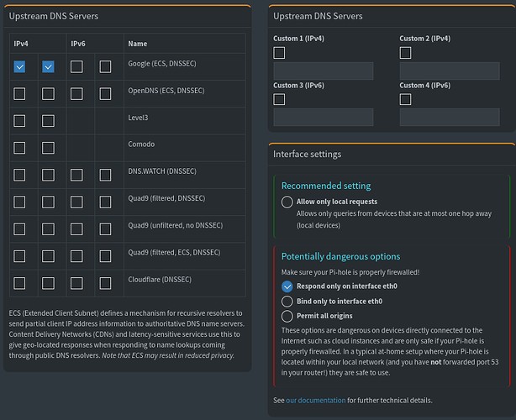Check first IPv4 box for OpenDNS
Screen dimensions: 516x420
point(19,93)
